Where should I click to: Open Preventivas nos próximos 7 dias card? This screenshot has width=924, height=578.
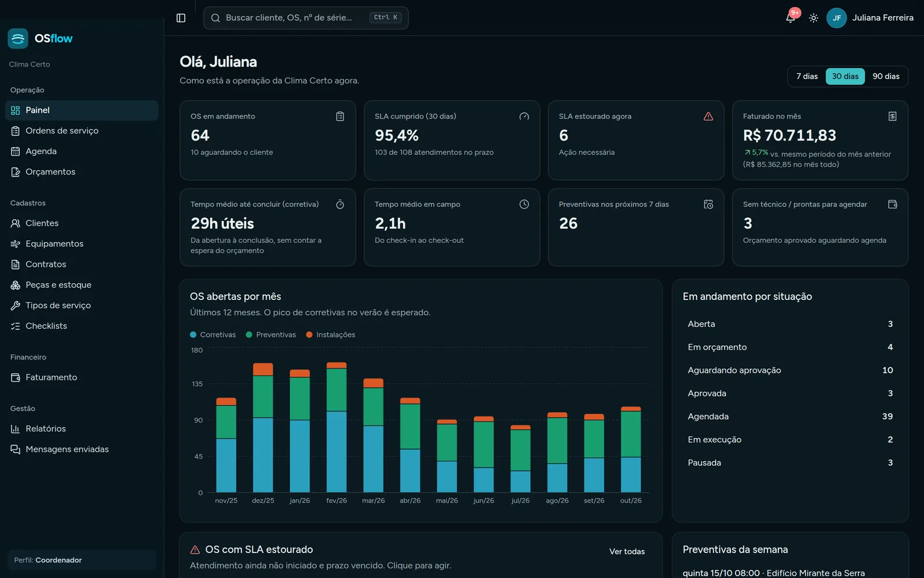pyautogui.click(x=636, y=227)
